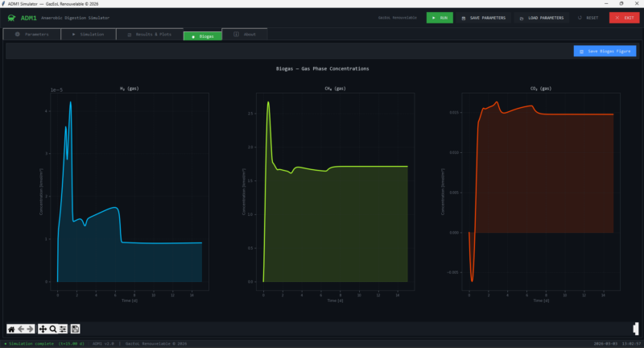Screen dimensions: 644x348
Task: Click the ADM1 logo icon in header
Action: point(12,17)
